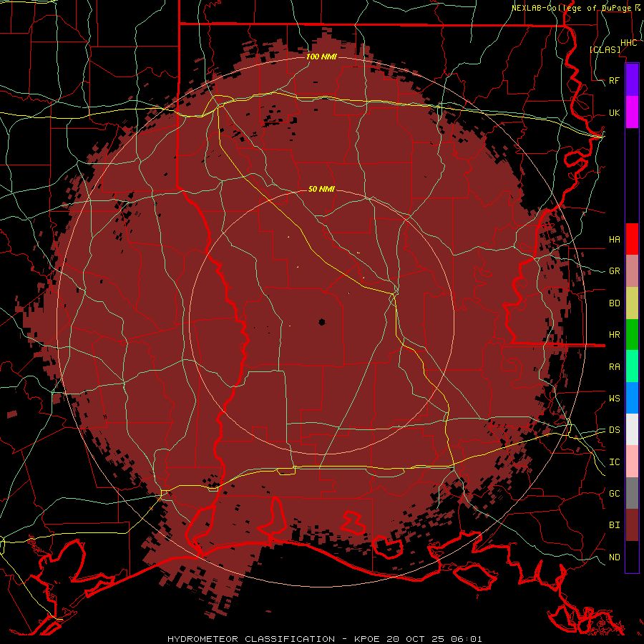Screen dimensions: 644x644
Task: Click the ND legend label
Action: tap(615, 557)
